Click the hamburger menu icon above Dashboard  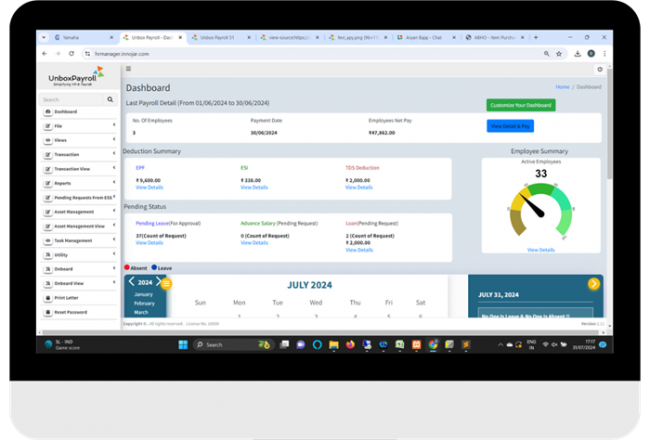128,69
